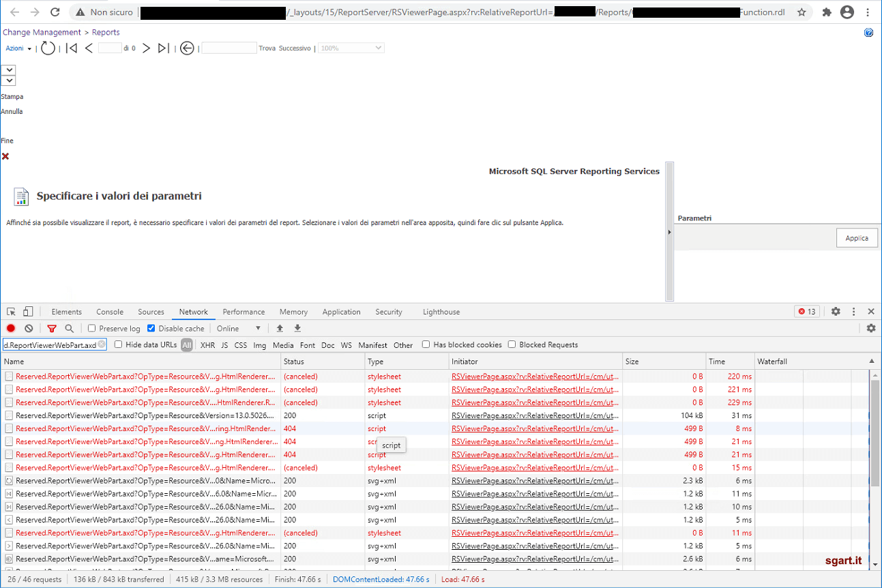
Task: Filter requests by XHR
Action: (x=207, y=345)
